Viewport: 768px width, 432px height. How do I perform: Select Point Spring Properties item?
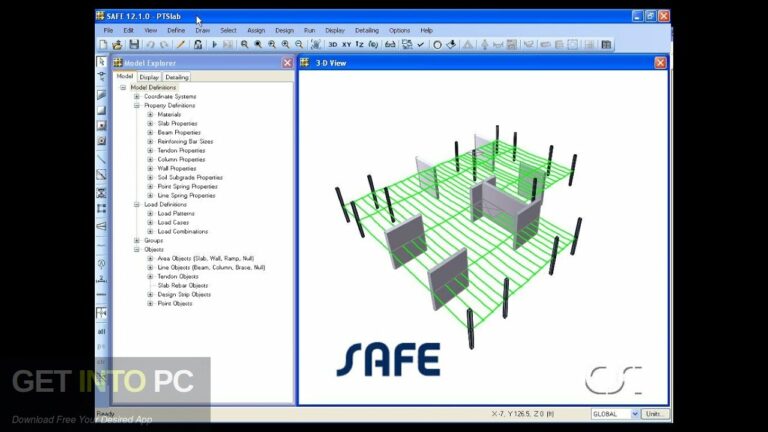[x=188, y=187]
